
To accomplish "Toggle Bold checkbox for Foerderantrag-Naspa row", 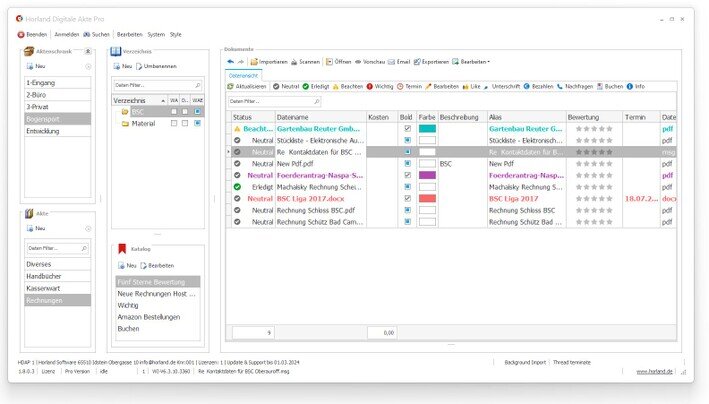I will (x=407, y=175).
